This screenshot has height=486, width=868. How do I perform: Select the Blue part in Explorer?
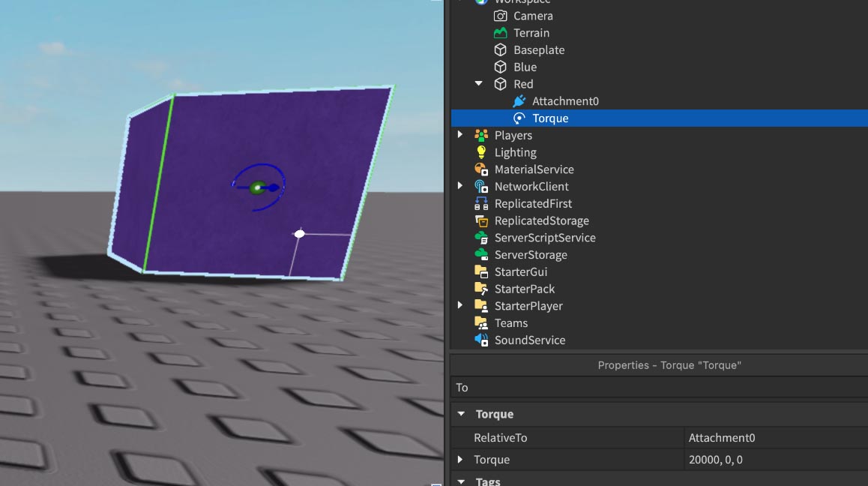525,67
